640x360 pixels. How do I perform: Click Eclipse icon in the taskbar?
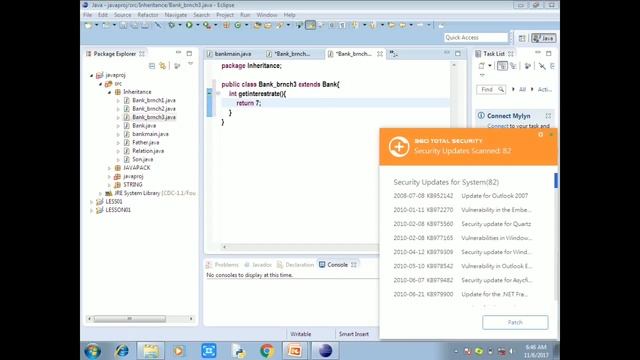click(x=325, y=351)
